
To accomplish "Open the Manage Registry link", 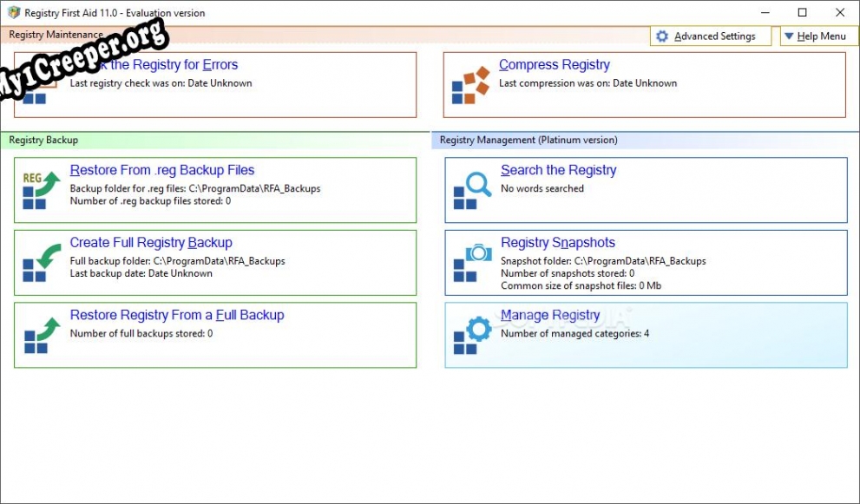I will click(550, 315).
